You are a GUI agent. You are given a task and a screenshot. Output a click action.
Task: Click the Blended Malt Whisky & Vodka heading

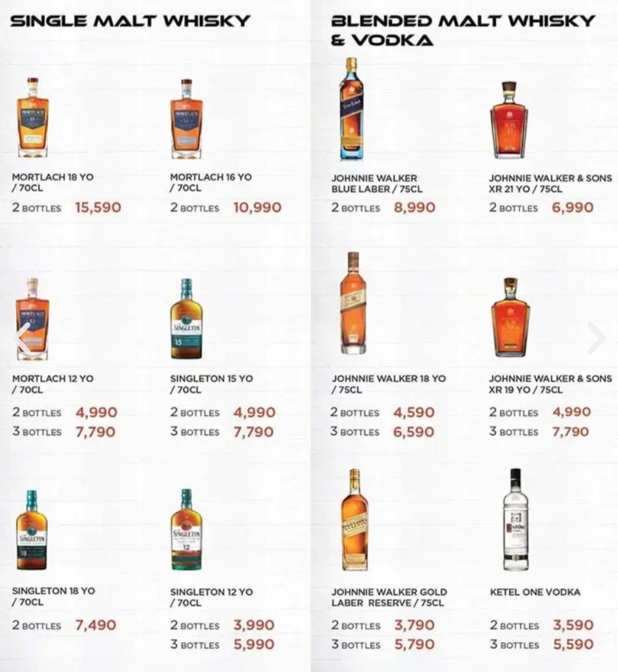(463, 30)
